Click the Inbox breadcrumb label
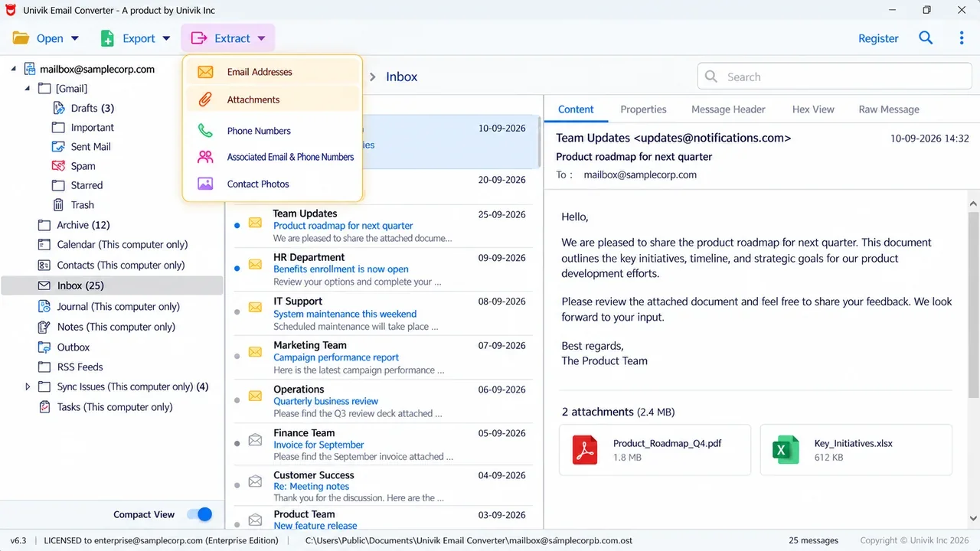 coord(402,77)
